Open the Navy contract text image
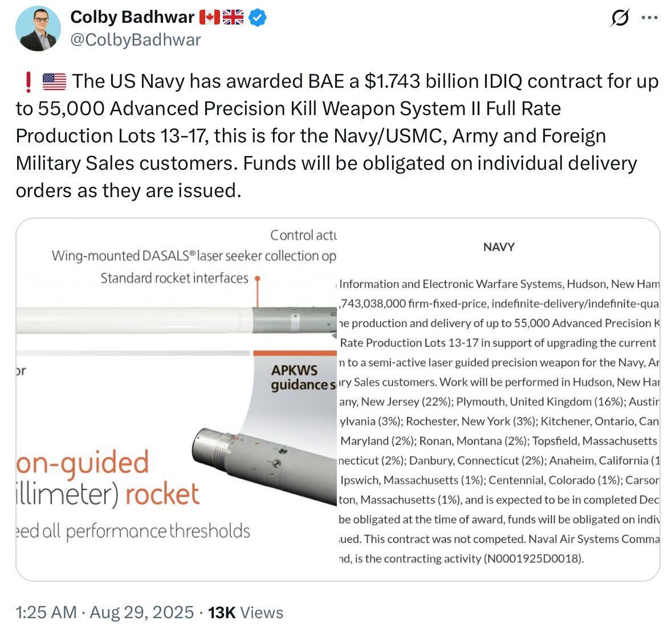 coord(499,399)
